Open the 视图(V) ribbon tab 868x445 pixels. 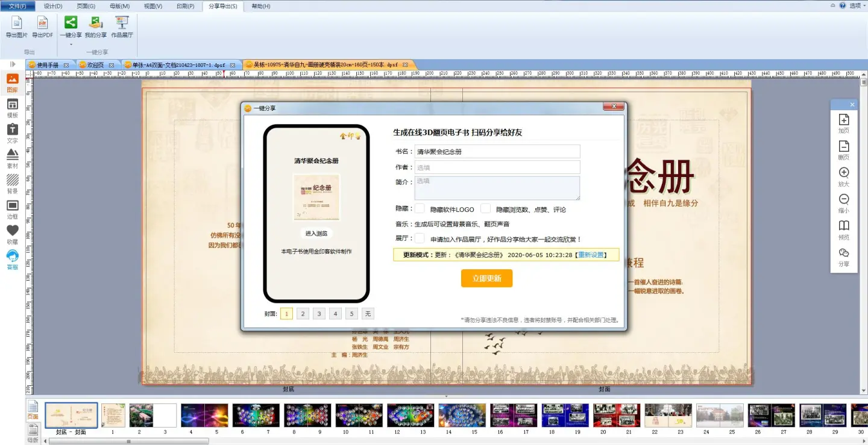pyautogui.click(x=153, y=6)
